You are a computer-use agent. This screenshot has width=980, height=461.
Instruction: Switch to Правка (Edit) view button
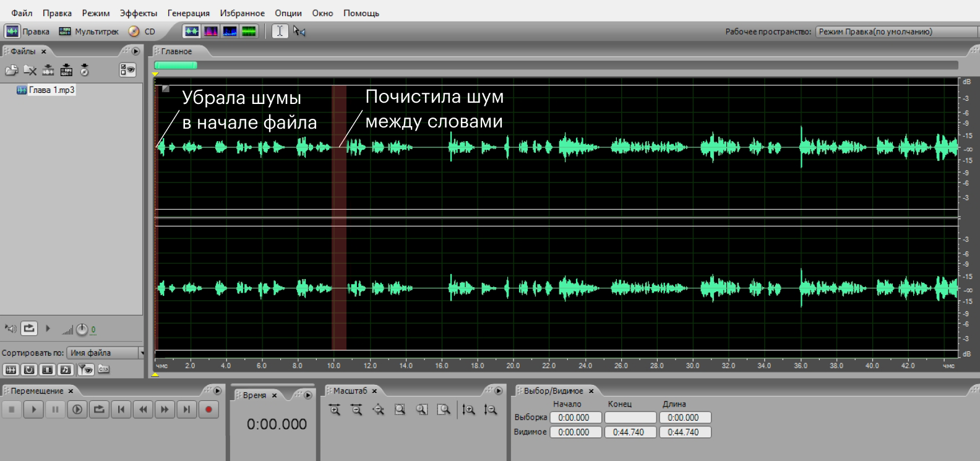tap(27, 32)
